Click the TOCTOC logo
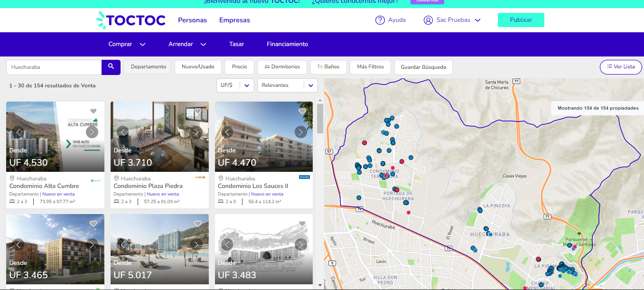Viewport: 644px width, 290px height. [x=131, y=20]
